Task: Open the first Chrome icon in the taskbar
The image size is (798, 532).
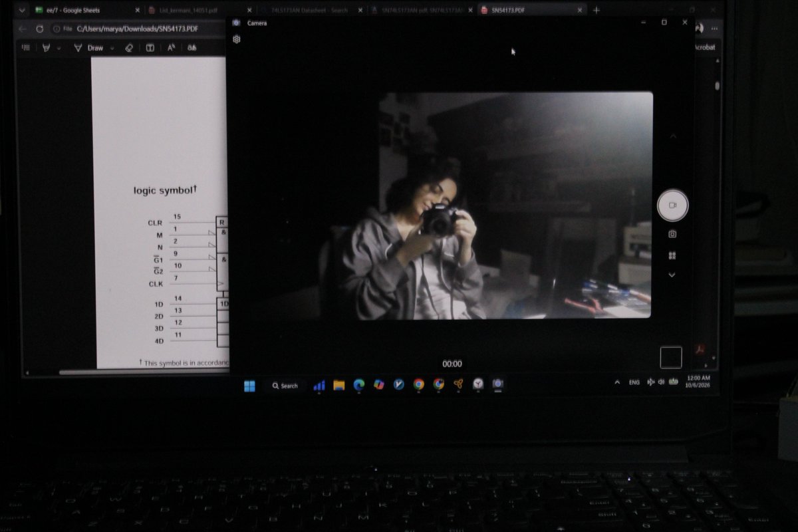Action: click(x=419, y=384)
